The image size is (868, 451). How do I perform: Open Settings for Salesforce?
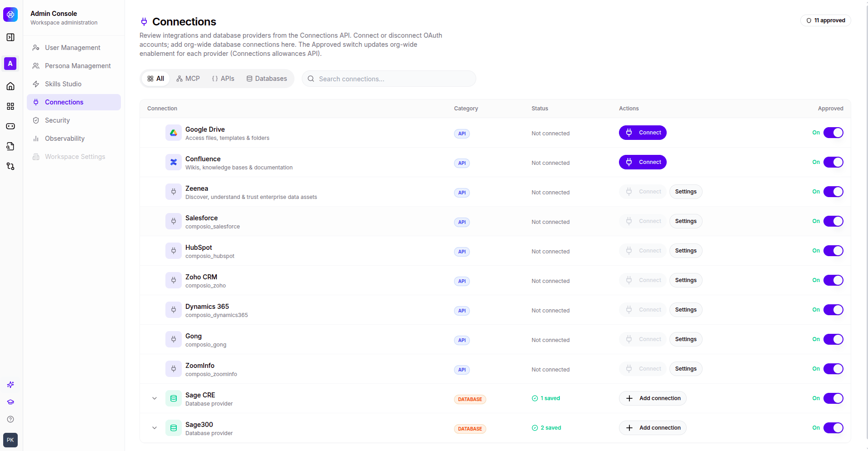(686, 221)
